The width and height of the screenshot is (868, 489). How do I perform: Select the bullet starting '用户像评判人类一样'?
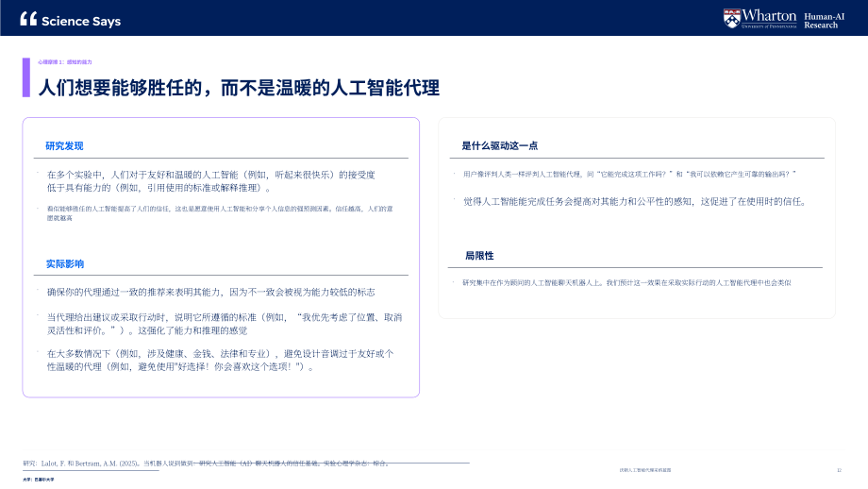(629, 174)
